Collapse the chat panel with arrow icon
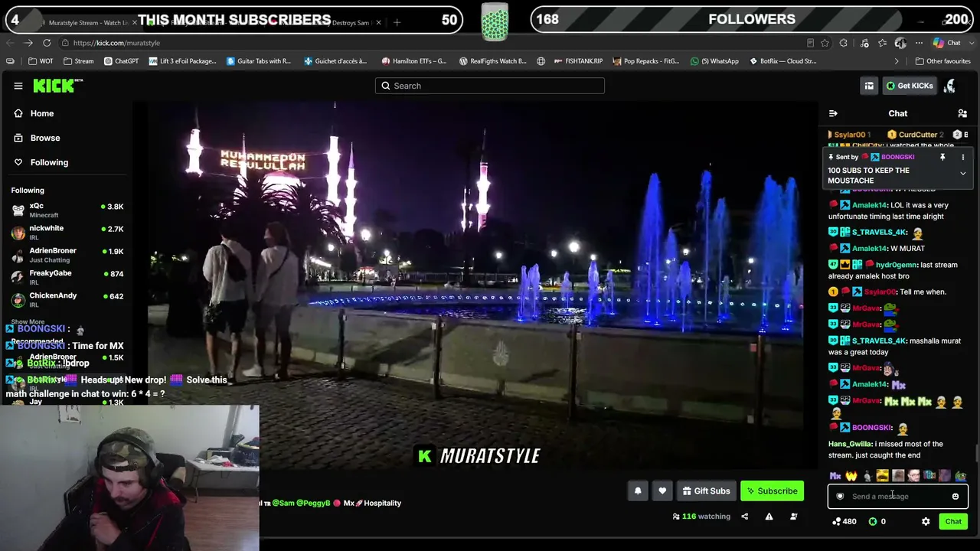This screenshot has height=551, width=980. coord(833,113)
